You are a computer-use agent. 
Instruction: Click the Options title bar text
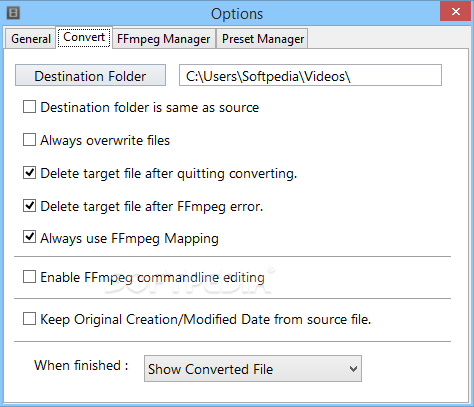coord(237,14)
